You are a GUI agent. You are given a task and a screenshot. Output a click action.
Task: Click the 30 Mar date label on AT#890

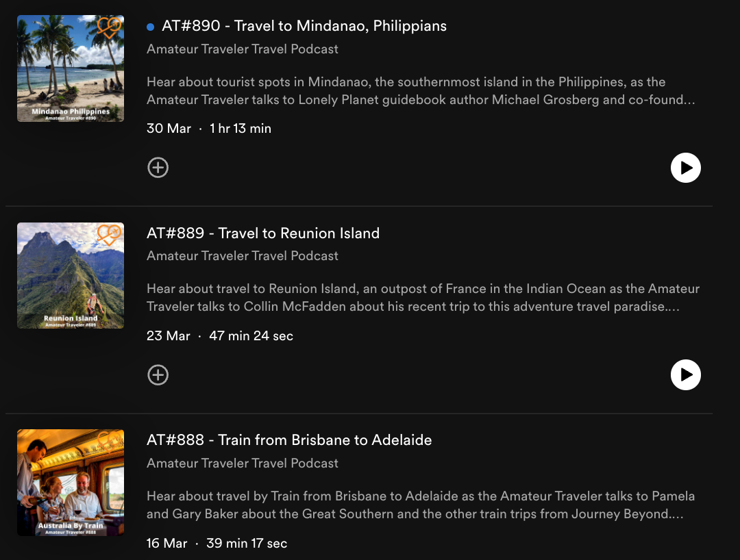click(169, 128)
